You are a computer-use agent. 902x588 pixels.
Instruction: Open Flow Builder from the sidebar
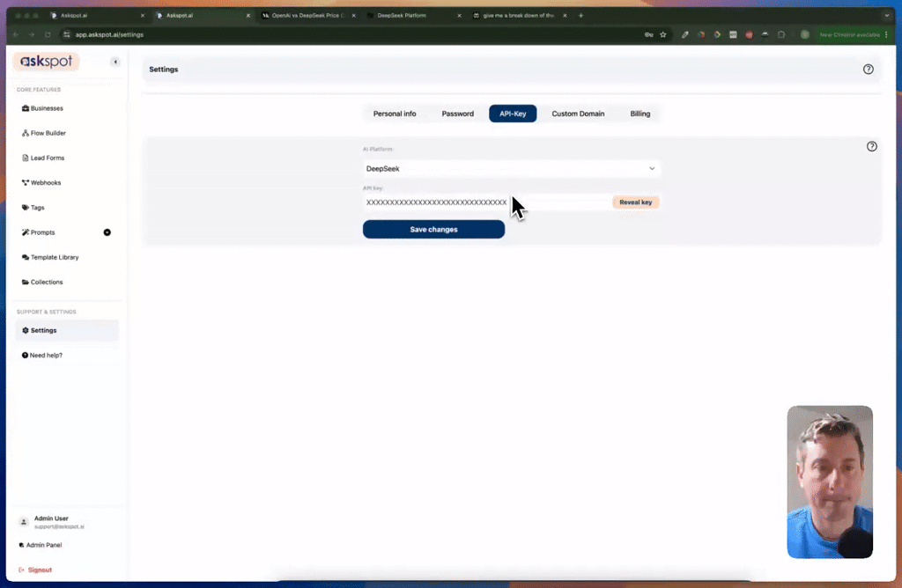click(44, 133)
